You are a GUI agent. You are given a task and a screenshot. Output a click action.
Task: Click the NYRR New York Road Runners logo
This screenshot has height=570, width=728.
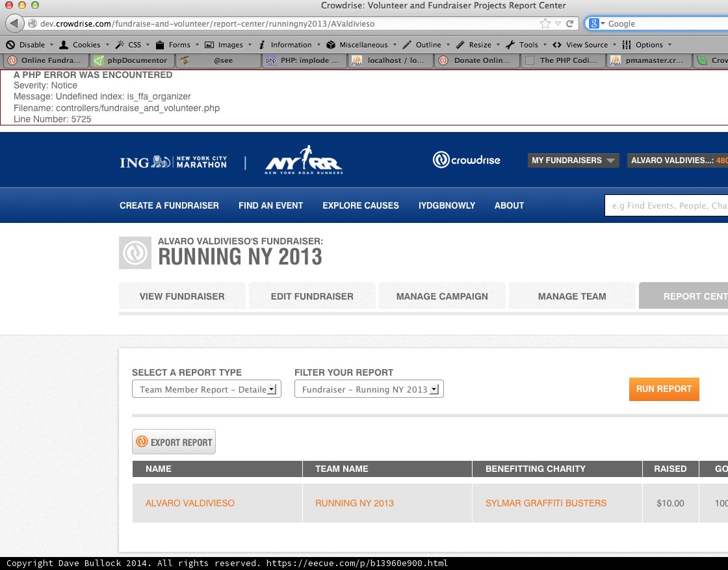[304, 160]
